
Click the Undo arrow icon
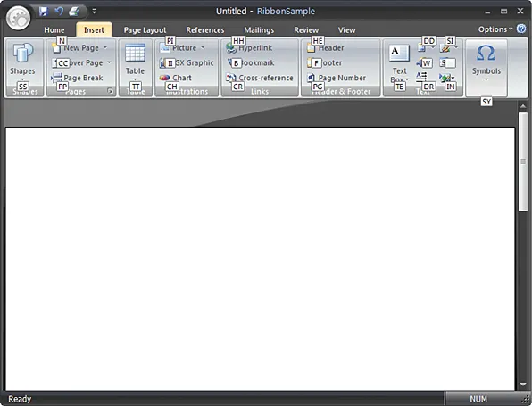pyautogui.click(x=59, y=12)
